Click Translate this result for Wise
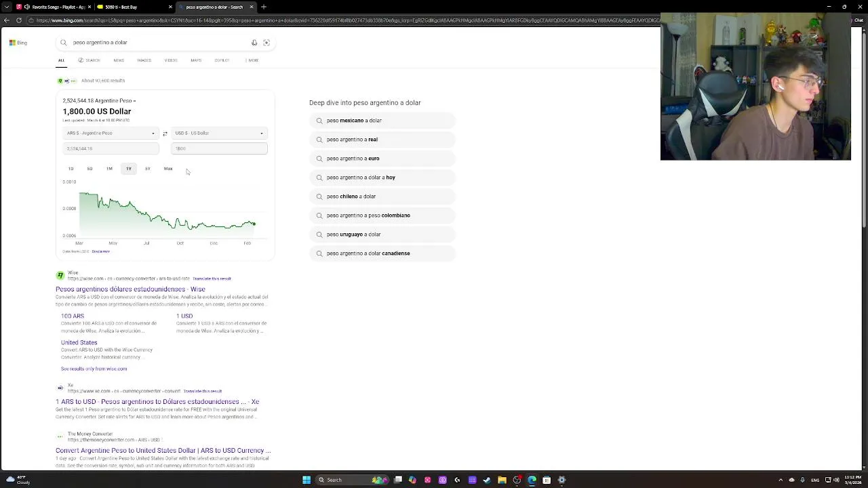 click(x=212, y=279)
